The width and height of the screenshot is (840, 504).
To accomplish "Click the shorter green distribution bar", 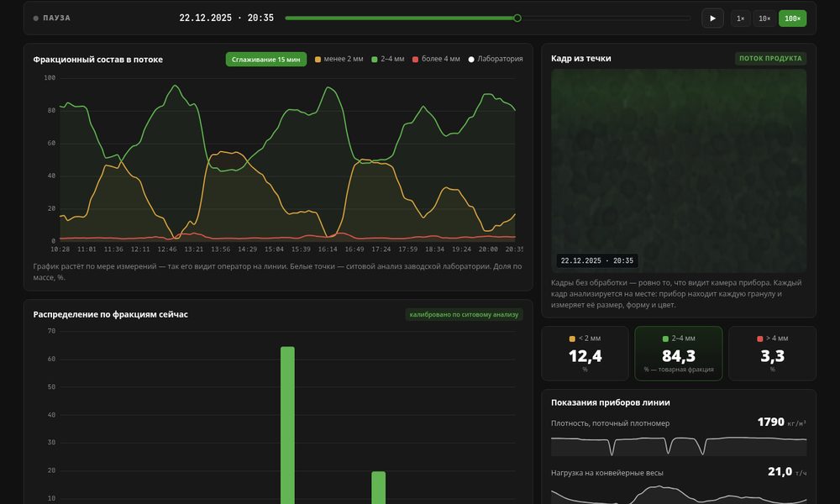I will pyautogui.click(x=378, y=487).
